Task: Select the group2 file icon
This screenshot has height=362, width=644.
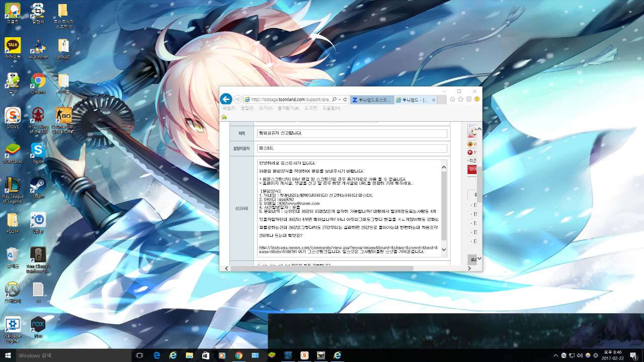Action: coord(63,48)
